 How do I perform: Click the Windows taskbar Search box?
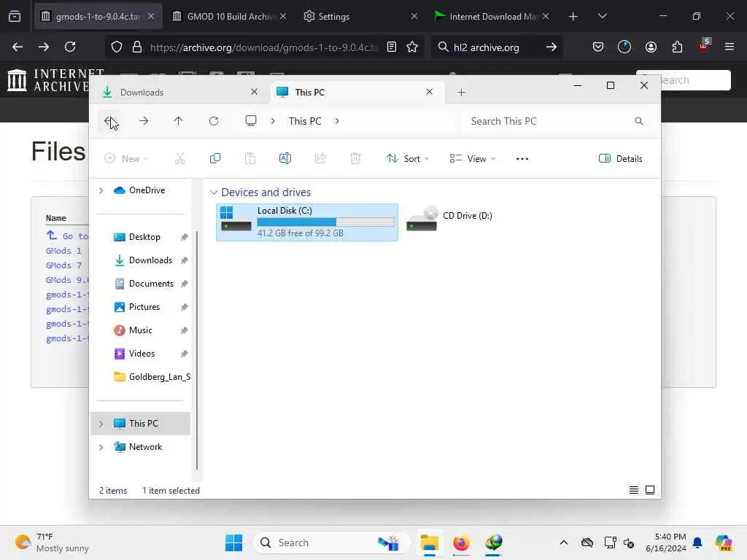pyautogui.click(x=331, y=542)
